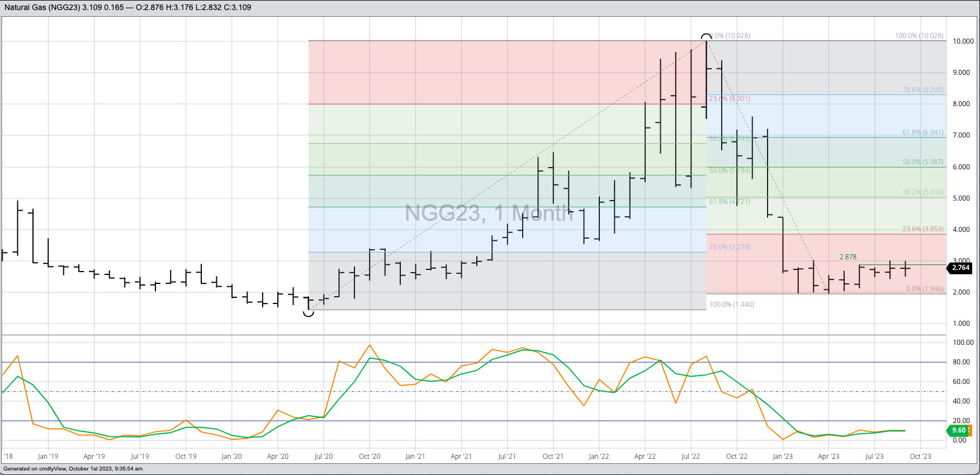Click the 78.6% (3.278) Fibonacci label

click(730, 247)
